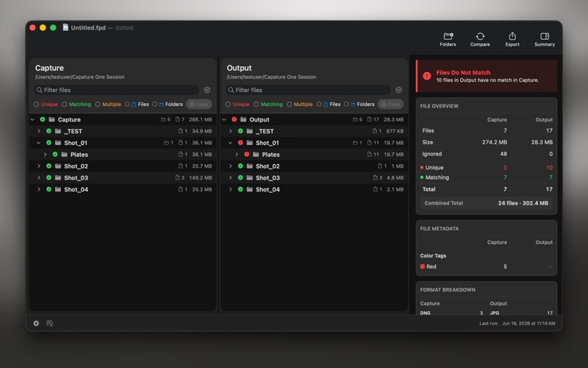This screenshot has height=368, width=588.
Task: Run the Compare toolbar action
Action: click(x=480, y=40)
